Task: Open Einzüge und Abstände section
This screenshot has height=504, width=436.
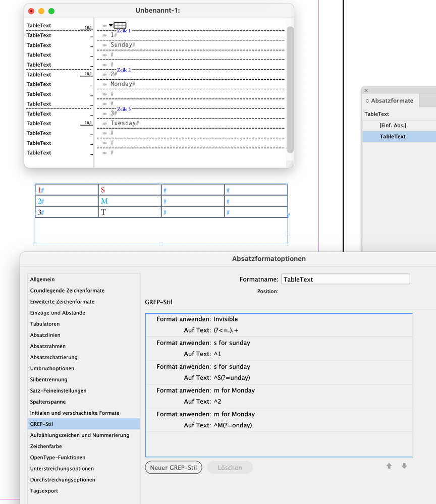Action: coord(84,313)
